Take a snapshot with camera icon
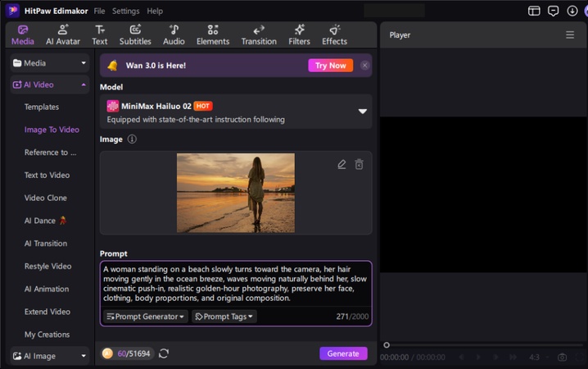 point(562,357)
